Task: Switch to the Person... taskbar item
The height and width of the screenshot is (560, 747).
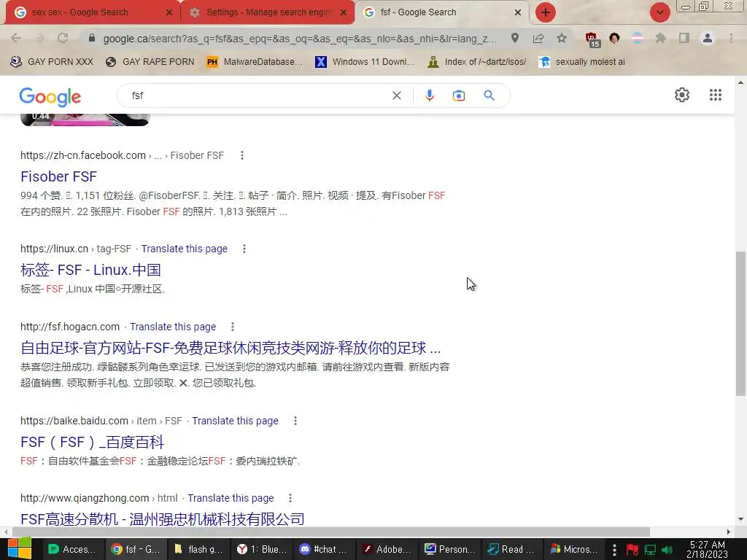Action: click(449, 549)
